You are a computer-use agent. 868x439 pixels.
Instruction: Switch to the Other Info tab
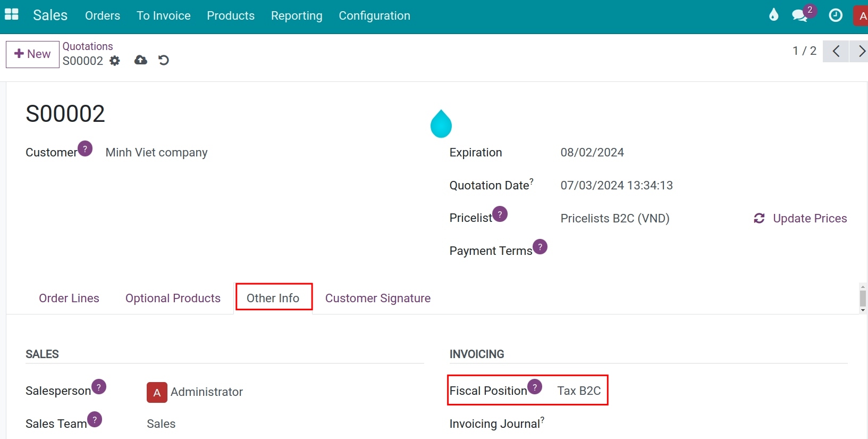click(x=273, y=298)
